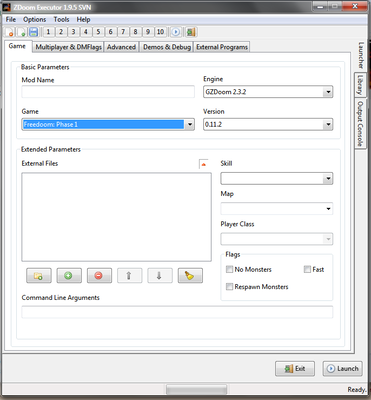This screenshot has width=371, height=400.
Task: Click the Exit button
Action: pos(295,369)
